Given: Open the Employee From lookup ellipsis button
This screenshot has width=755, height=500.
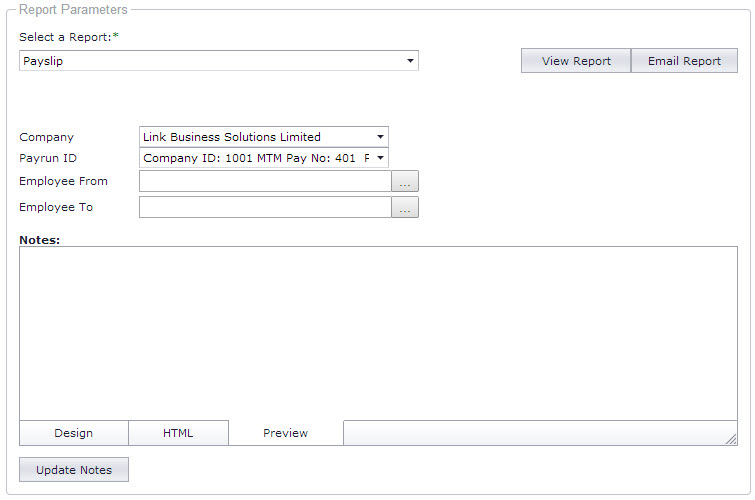Looking at the screenshot, I should (x=405, y=181).
